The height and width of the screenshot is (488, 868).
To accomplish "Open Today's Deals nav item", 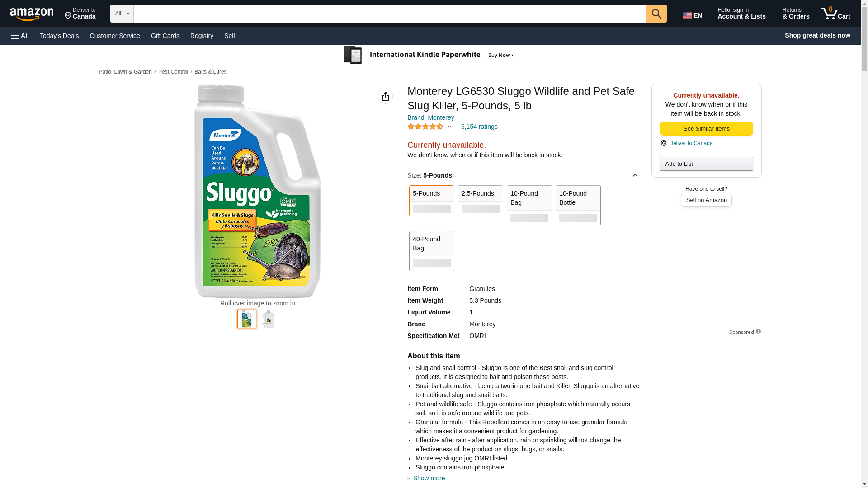I will coord(59,36).
